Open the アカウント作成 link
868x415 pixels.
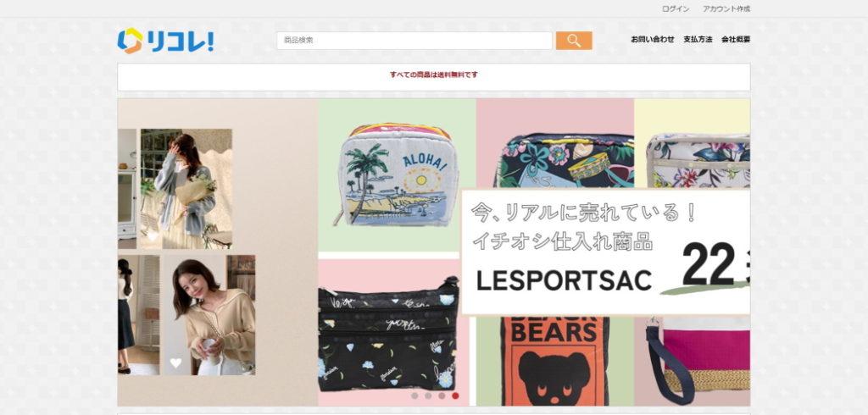[726, 8]
